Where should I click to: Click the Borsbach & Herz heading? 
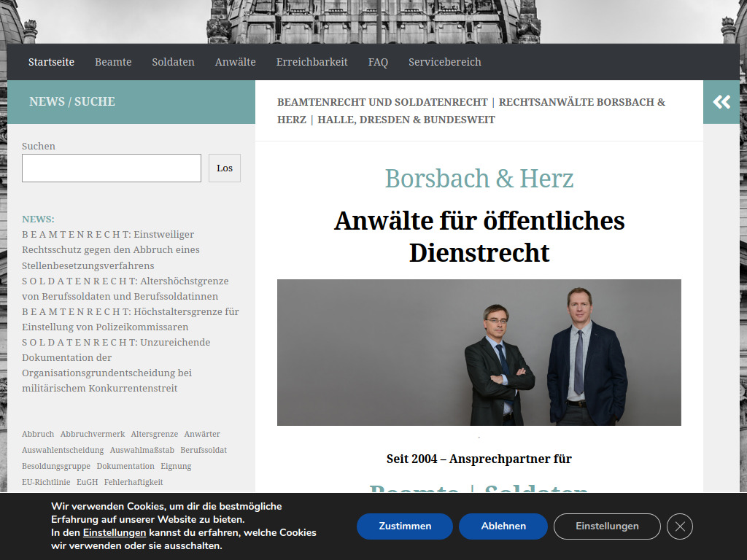pos(479,179)
